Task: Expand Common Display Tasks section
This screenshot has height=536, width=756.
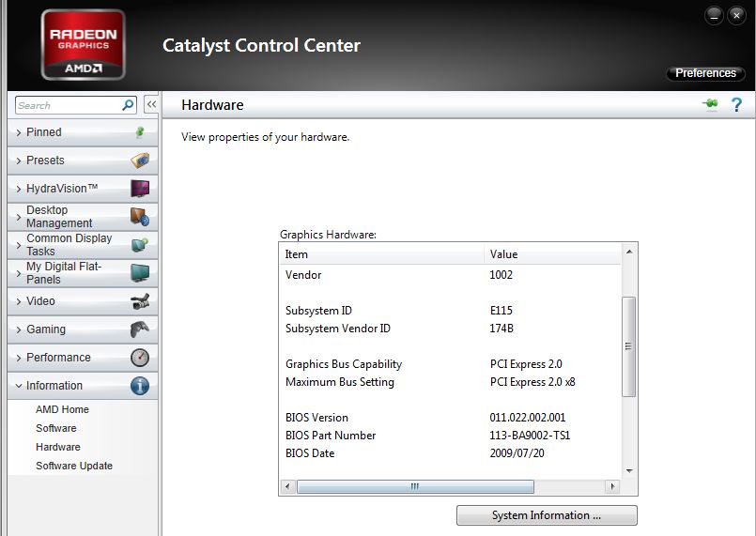Action: (83, 245)
